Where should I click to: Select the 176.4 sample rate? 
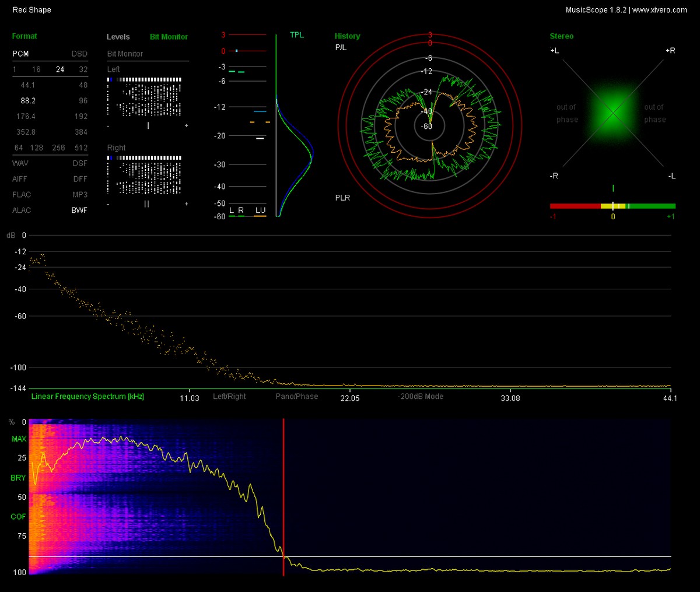(x=26, y=117)
